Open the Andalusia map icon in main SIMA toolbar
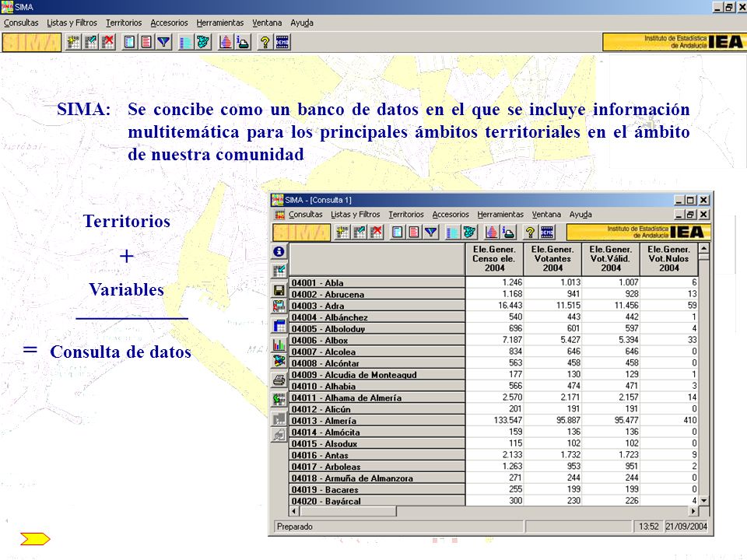Viewport: 747px width, 560px height. (203, 42)
